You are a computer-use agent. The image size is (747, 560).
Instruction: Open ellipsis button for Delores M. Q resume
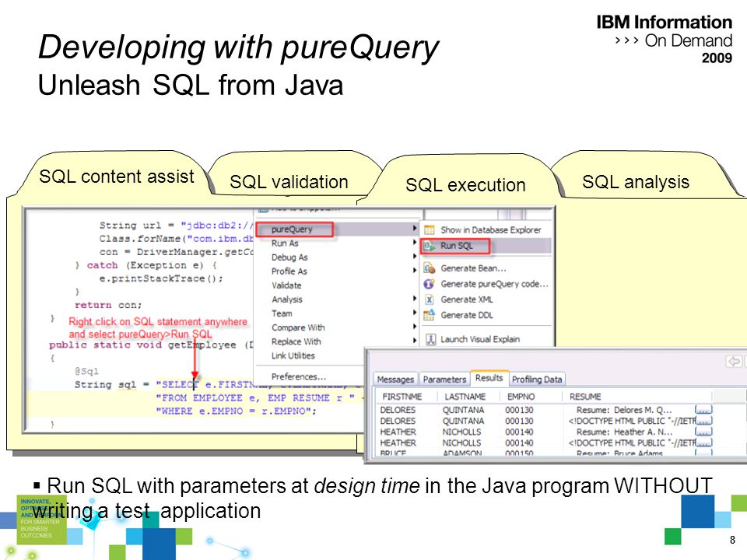(x=703, y=410)
